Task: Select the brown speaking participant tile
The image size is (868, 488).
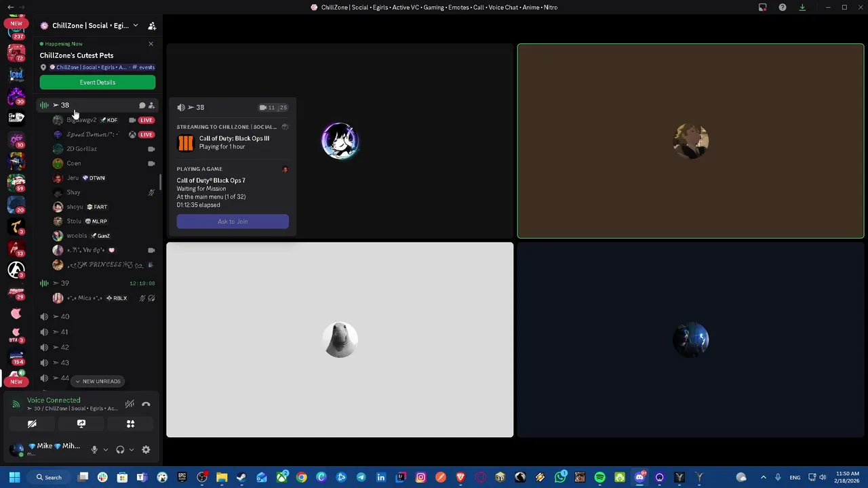Action: [x=690, y=142]
